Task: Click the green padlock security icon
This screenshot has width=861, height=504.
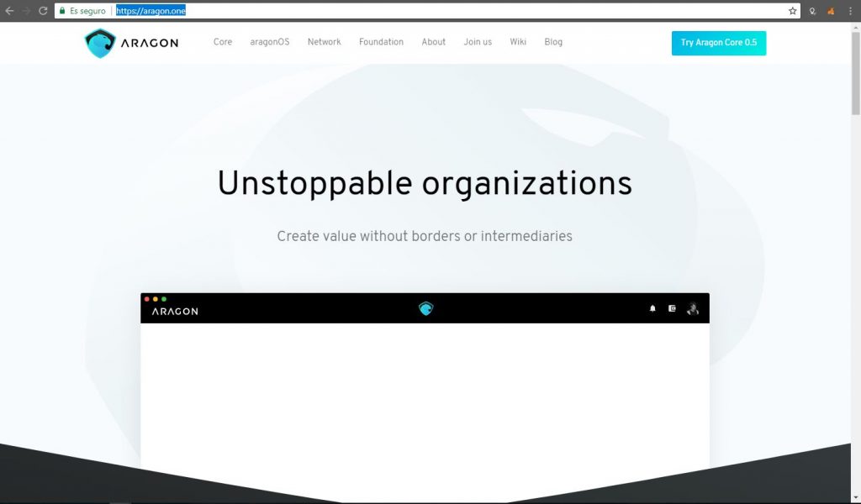Action: (62, 11)
